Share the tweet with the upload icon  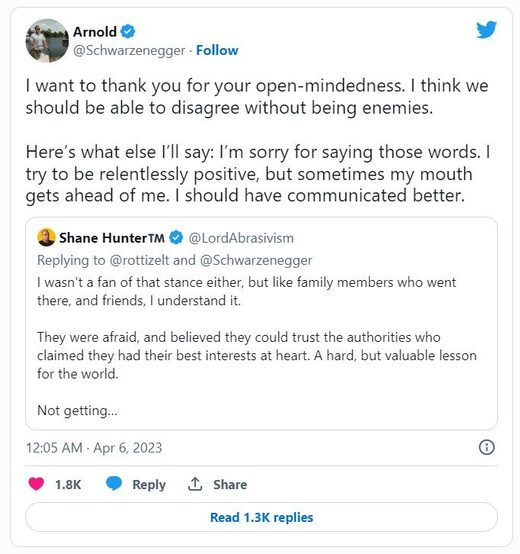[x=195, y=484]
